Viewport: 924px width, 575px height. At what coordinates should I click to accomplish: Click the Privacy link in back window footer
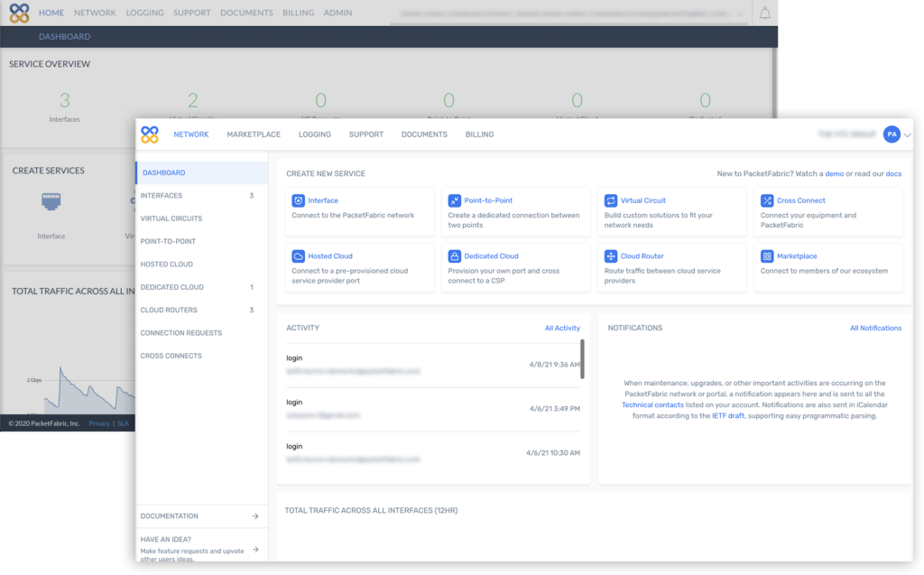click(99, 423)
